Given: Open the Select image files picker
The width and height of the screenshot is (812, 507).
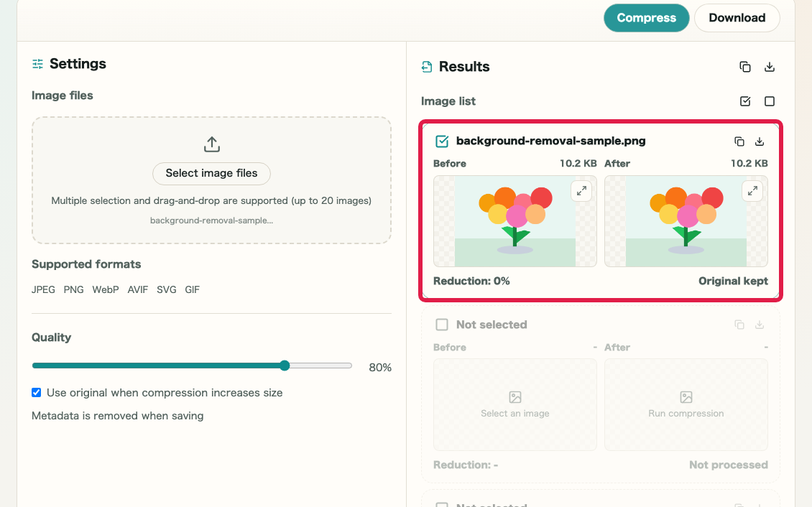Looking at the screenshot, I should click(211, 173).
